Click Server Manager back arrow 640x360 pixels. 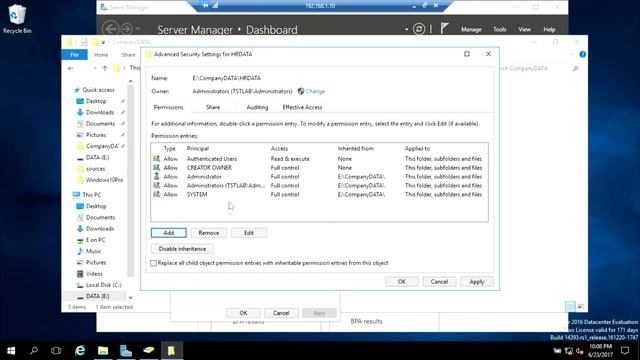110,29
